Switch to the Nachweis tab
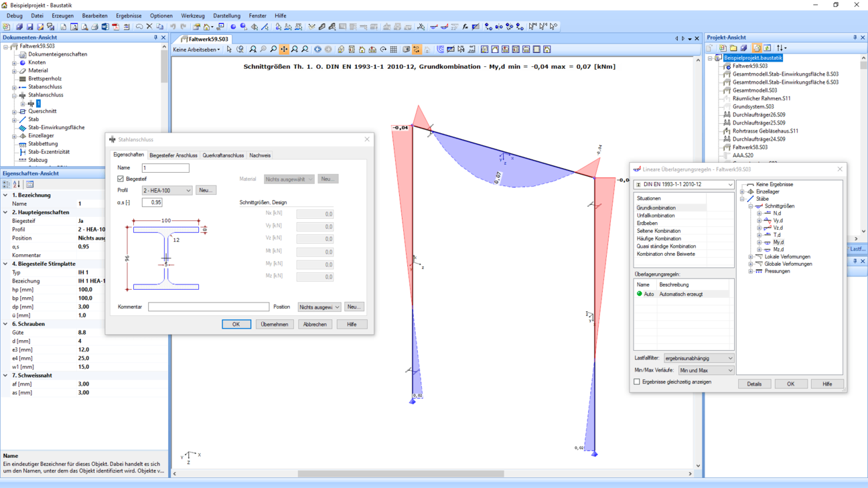The width and height of the screenshot is (868, 488). (260, 155)
